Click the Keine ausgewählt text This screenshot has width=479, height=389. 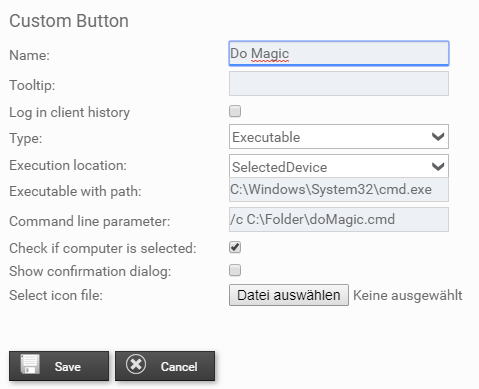(x=408, y=295)
